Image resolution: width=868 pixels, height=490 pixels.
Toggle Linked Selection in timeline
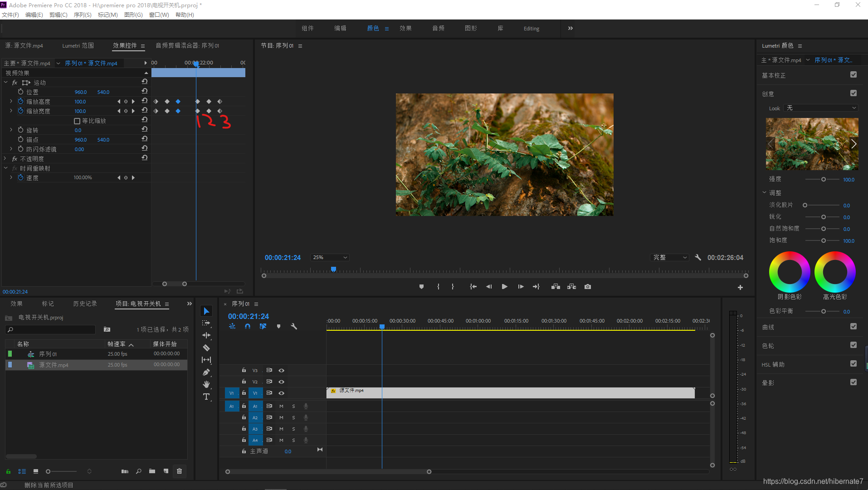click(x=263, y=326)
